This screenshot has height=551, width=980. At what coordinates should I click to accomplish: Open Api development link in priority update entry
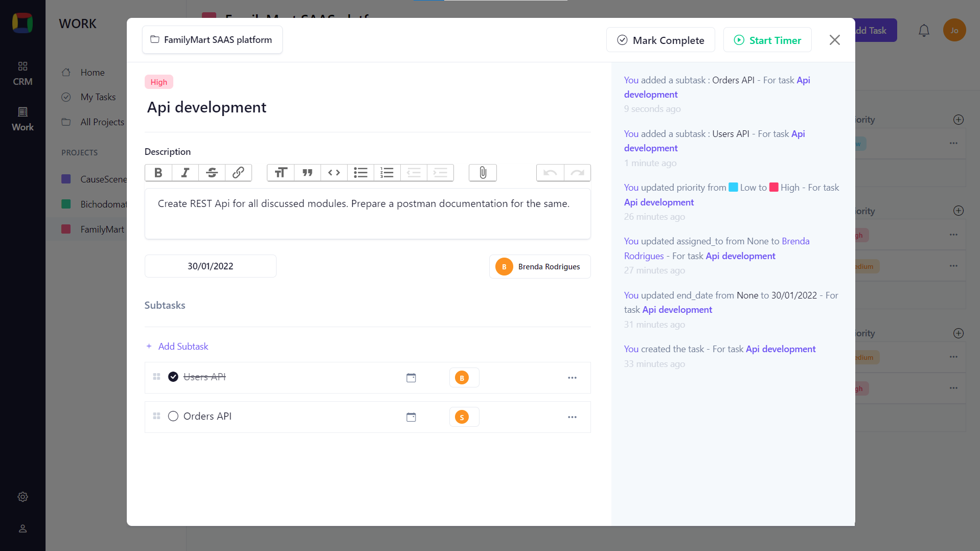tap(658, 202)
